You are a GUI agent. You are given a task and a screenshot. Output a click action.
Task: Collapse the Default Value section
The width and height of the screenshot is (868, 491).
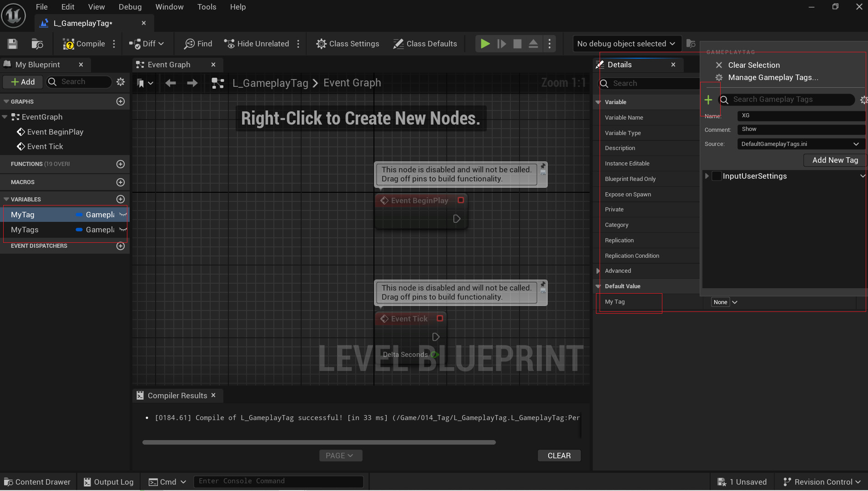pos(598,286)
